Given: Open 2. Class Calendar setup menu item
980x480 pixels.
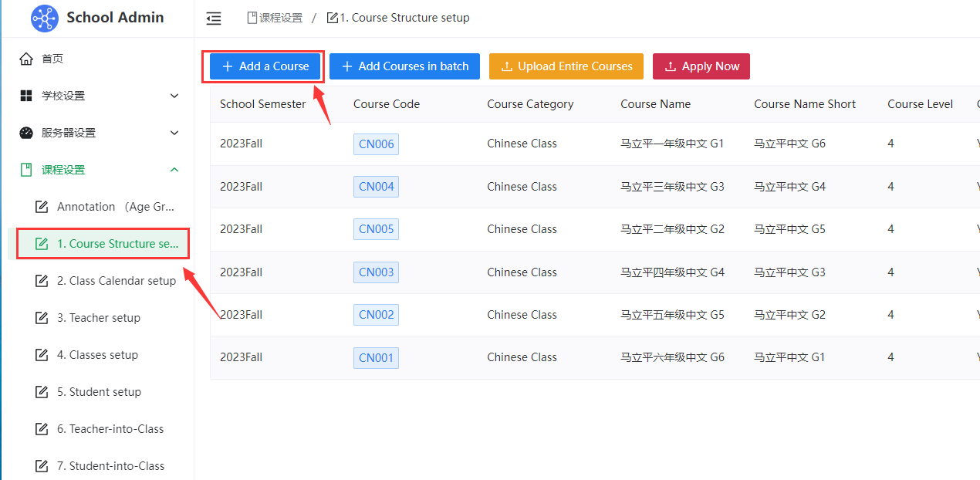Looking at the screenshot, I should point(116,281).
